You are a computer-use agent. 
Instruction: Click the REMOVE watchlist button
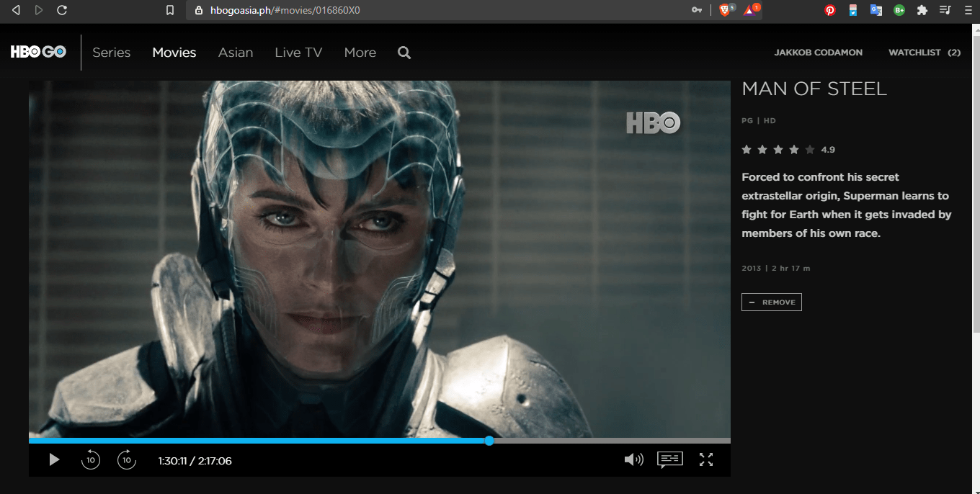pyautogui.click(x=771, y=302)
